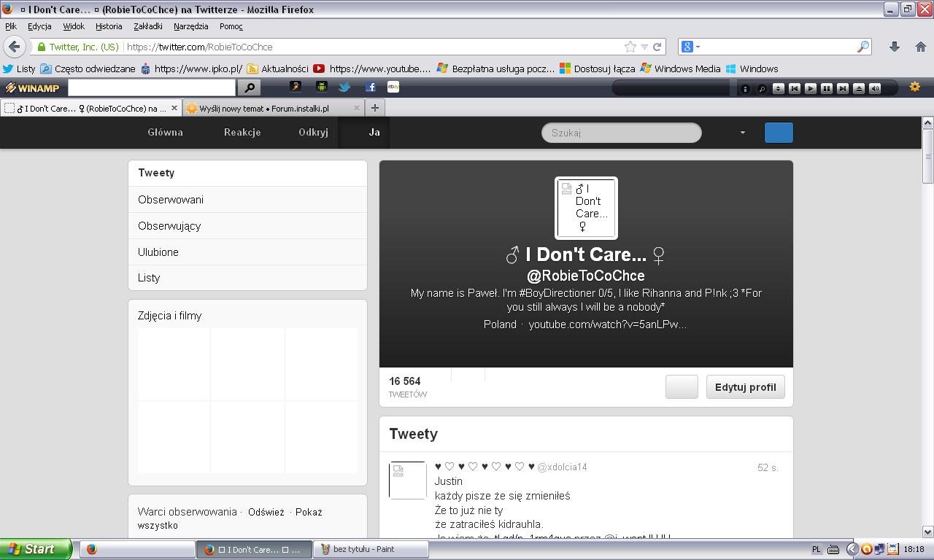Viewport: 934px width, 560px height.
Task: Click the first orange-figure icon in the Winamp toolbar
Action: (x=296, y=87)
